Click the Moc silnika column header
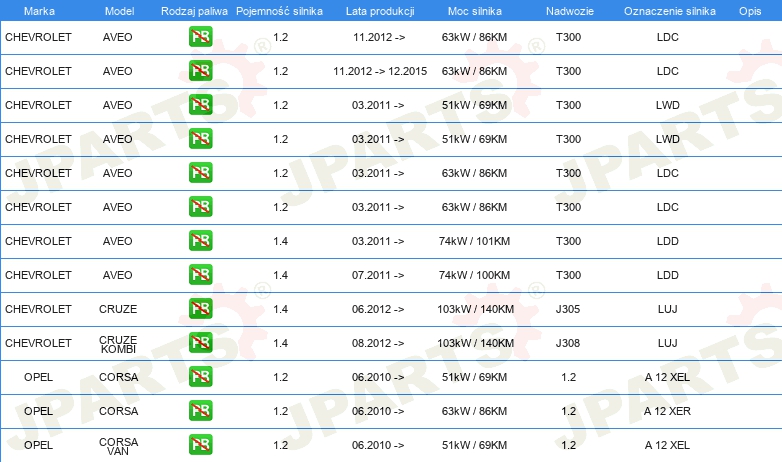This screenshot has width=782, height=462. pos(475,11)
